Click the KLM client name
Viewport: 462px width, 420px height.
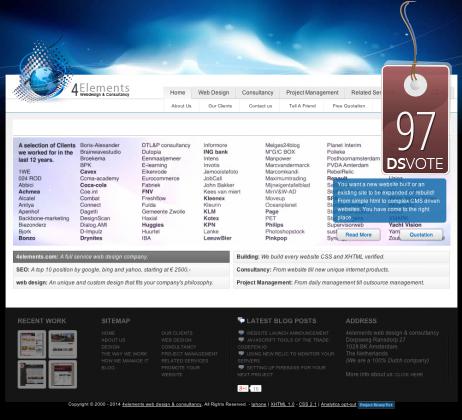210,212
